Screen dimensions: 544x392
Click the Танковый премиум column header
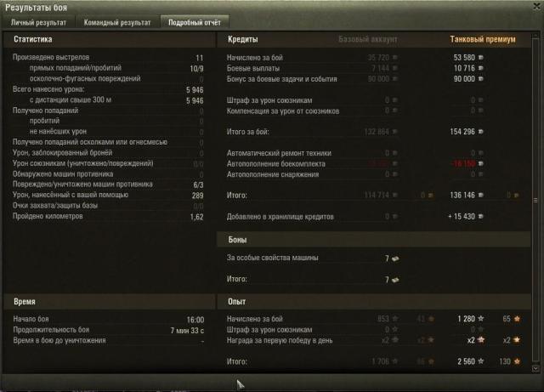coord(483,39)
